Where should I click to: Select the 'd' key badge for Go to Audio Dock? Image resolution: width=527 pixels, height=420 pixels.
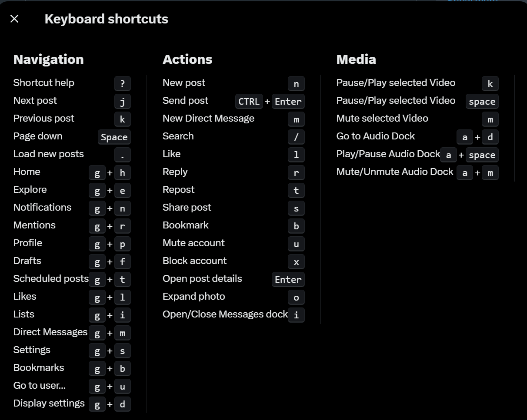(x=490, y=137)
